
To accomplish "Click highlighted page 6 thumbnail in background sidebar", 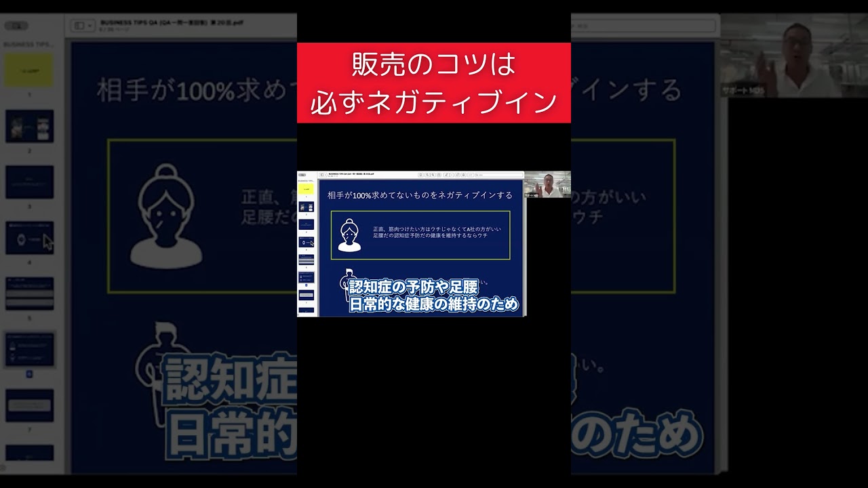I will coord(29,349).
